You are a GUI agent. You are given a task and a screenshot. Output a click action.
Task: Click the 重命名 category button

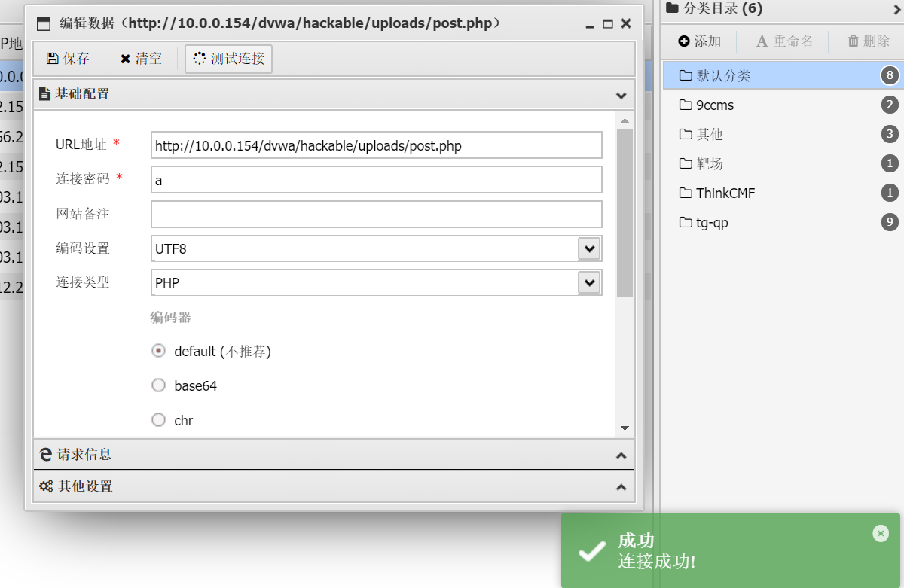[x=784, y=41]
